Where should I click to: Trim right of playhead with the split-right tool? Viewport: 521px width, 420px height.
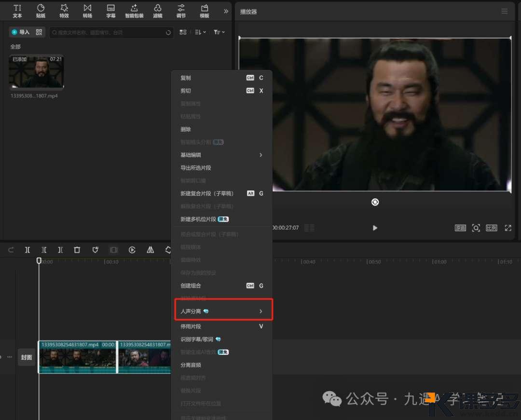click(x=60, y=250)
